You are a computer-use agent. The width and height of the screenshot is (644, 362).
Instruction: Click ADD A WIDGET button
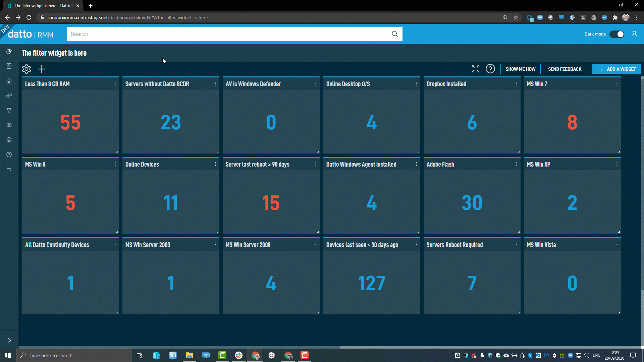pos(616,69)
